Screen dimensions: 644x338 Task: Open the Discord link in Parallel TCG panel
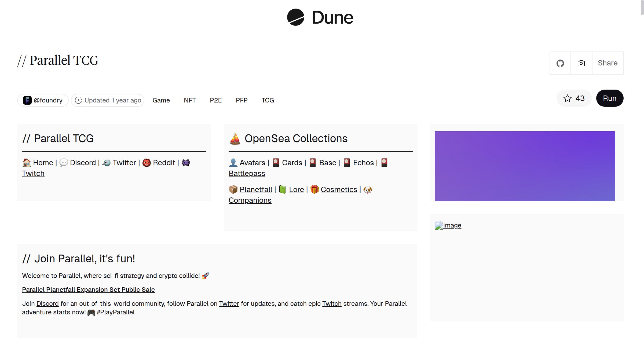click(x=83, y=163)
